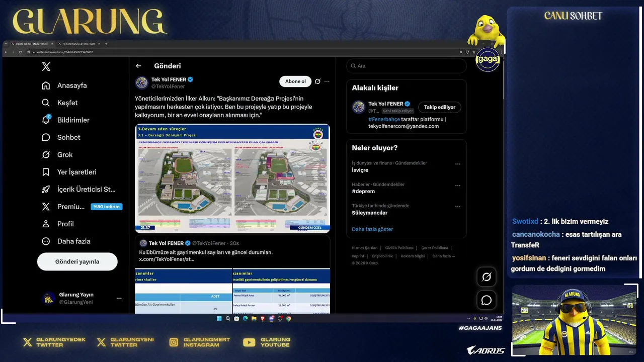Open Profil page

(x=58, y=224)
